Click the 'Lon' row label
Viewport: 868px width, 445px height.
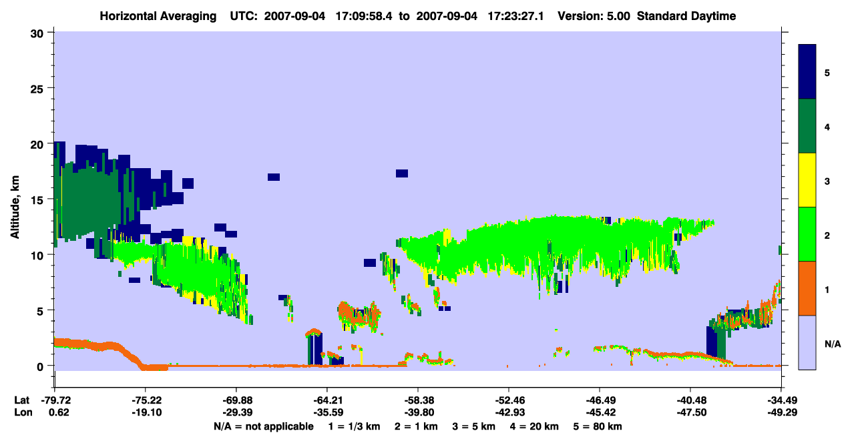(x=22, y=412)
